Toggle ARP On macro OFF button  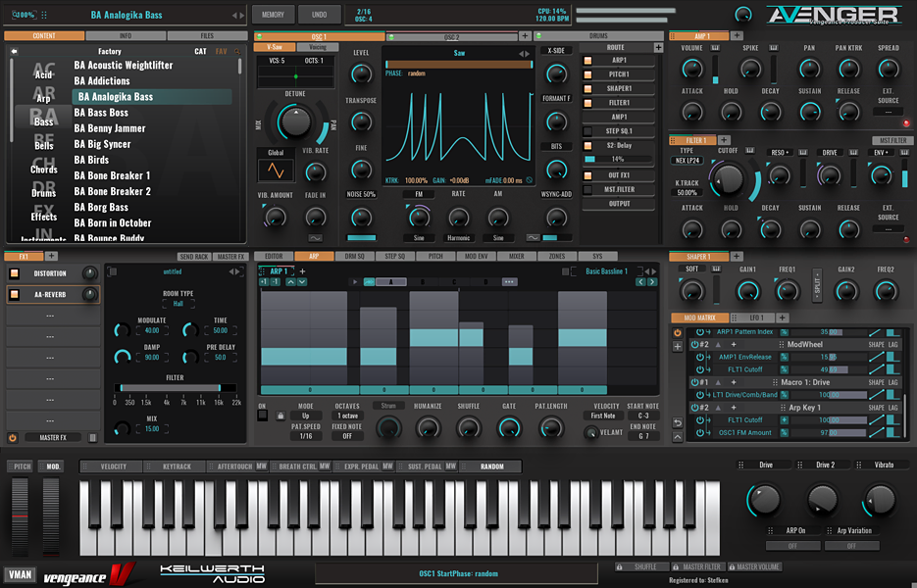tap(792, 546)
